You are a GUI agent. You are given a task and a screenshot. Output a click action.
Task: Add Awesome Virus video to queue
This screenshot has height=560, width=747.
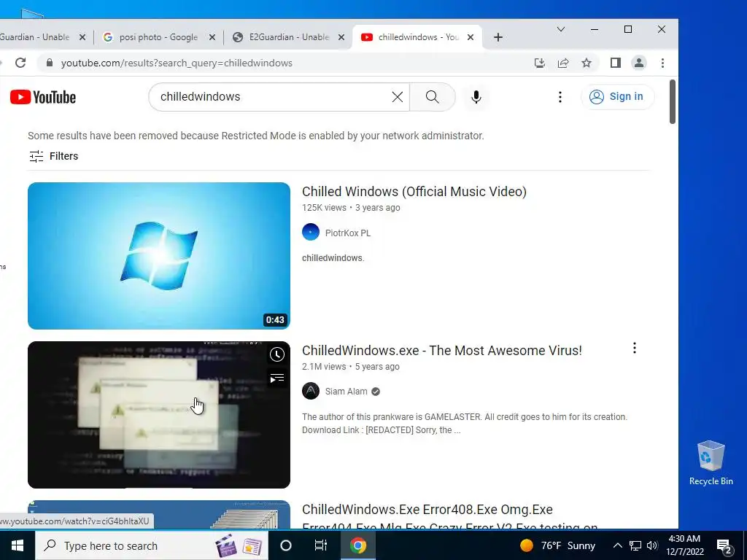point(276,378)
